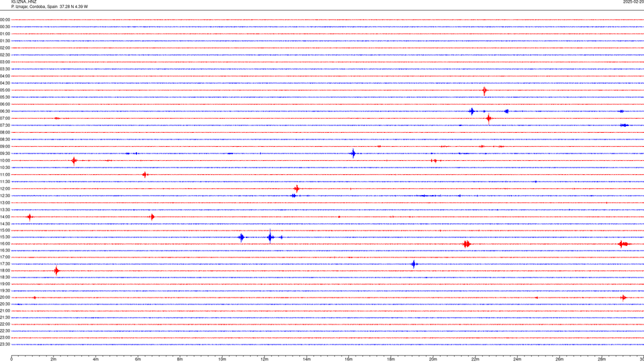Click the '00:00' time label
The width and height of the screenshot is (644, 362).
(x=5, y=19)
